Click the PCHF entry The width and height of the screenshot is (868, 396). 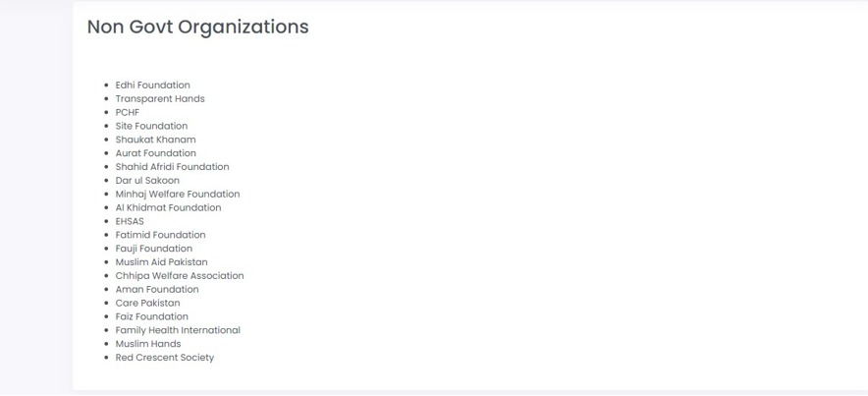click(128, 112)
